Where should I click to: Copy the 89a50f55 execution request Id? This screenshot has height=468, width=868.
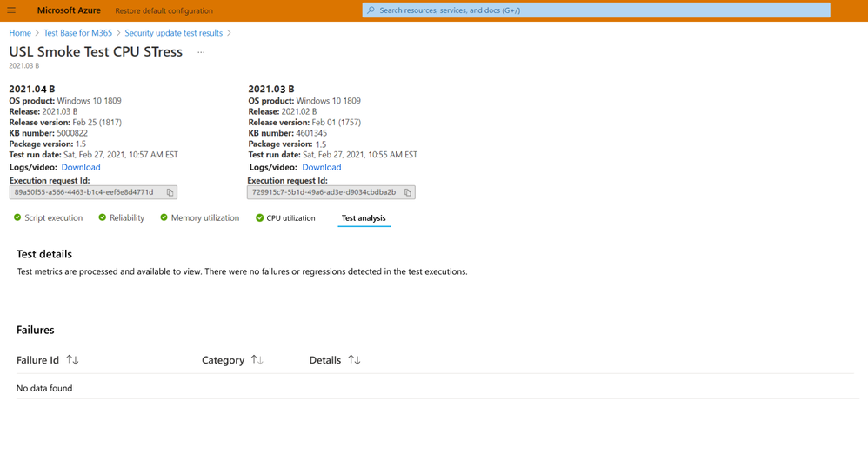[x=170, y=192]
